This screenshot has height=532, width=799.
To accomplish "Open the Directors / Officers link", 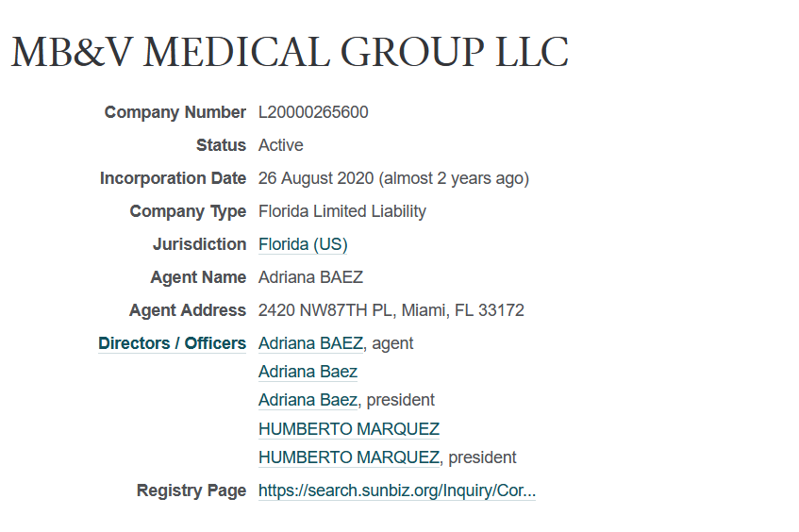I will pos(173,343).
